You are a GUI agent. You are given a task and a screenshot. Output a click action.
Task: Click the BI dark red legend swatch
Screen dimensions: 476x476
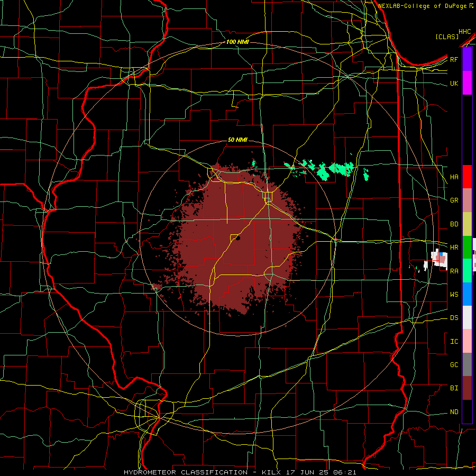tap(467, 388)
